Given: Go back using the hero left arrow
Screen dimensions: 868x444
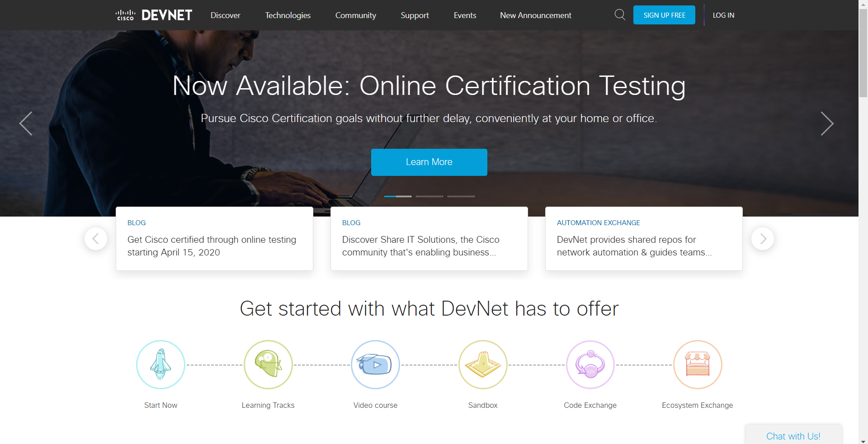Looking at the screenshot, I should [x=26, y=123].
